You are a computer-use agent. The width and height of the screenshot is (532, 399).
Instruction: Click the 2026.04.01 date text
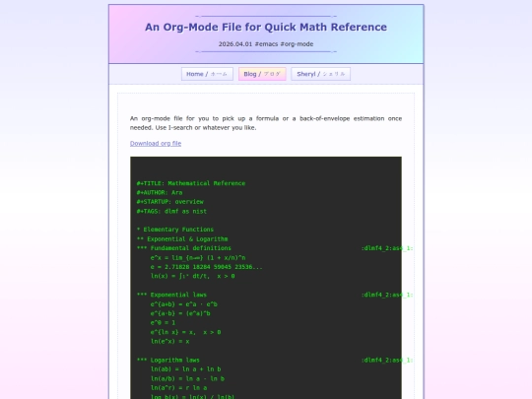pos(235,44)
